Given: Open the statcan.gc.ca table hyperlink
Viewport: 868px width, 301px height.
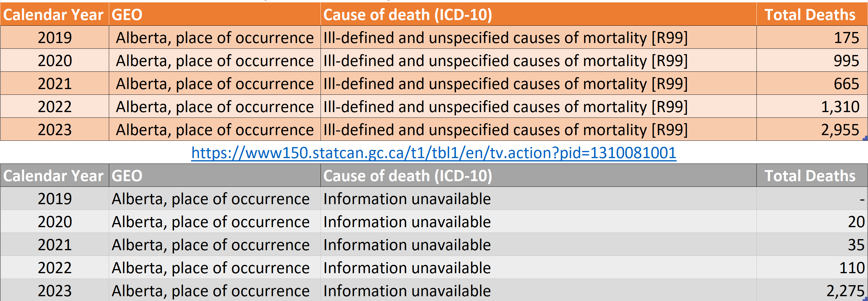Looking at the screenshot, I should click(434, 153).
